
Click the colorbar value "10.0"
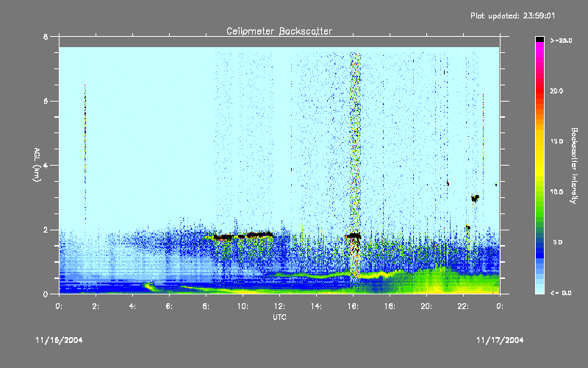(556, 192)
